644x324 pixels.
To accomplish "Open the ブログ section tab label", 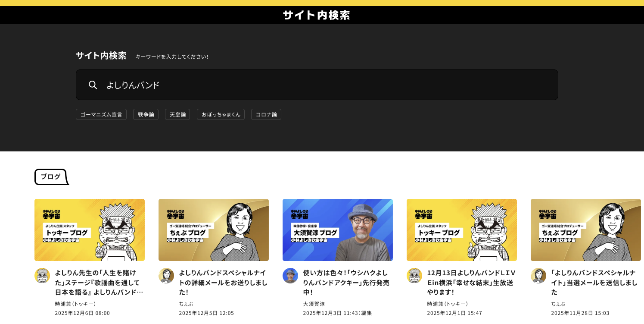I will 50,176.
